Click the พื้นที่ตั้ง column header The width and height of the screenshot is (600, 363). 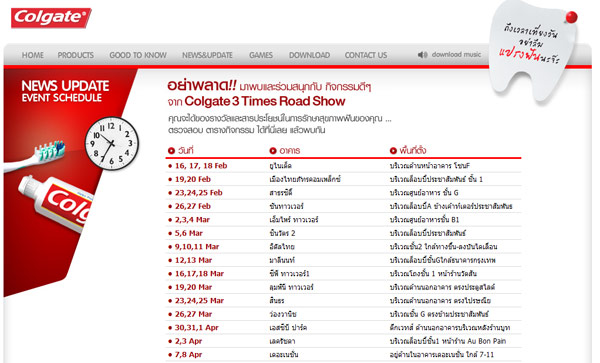[x=413, y=150]
